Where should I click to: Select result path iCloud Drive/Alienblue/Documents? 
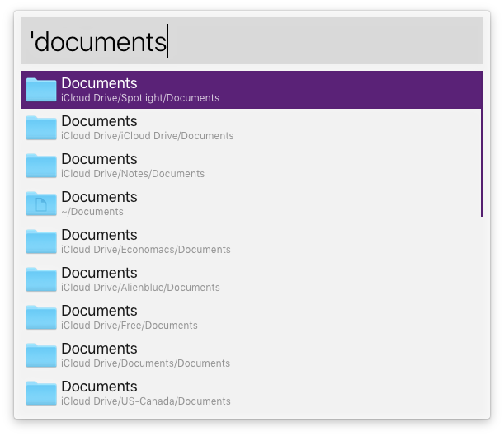point(140,288)
